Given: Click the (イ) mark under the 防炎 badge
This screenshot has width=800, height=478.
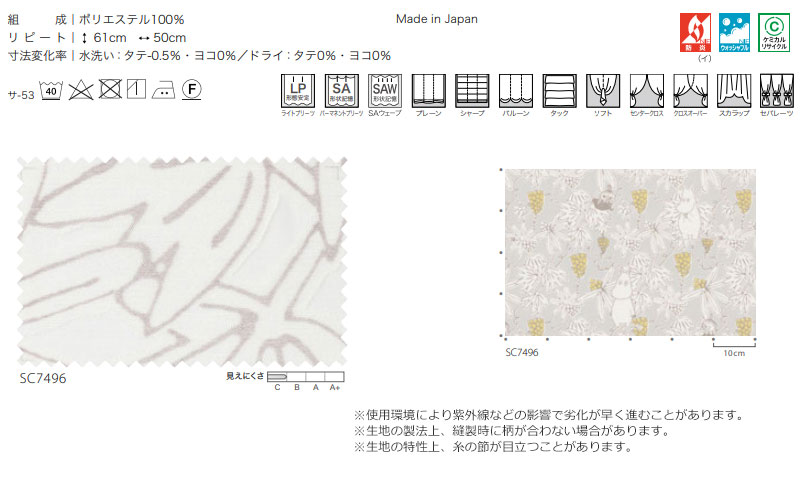Looking at the screenshot, I should [x=705, y=58].
